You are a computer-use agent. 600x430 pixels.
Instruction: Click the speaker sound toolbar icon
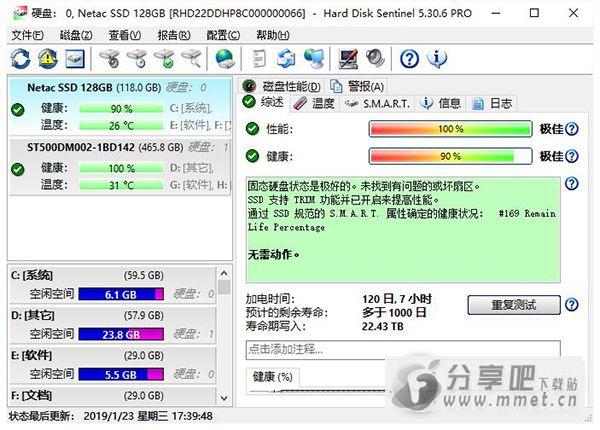(375, 59)
